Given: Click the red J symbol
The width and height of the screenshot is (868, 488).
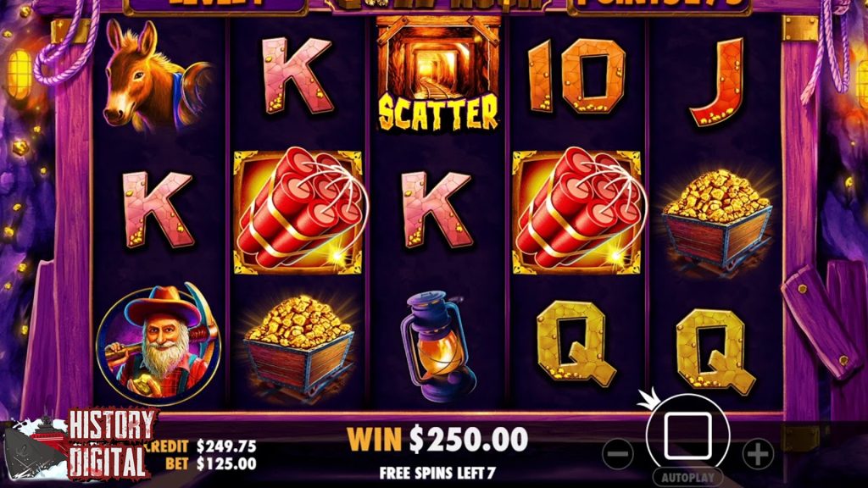Looking at the screenshot, I should pyautogui.click(x=717, y=81).
